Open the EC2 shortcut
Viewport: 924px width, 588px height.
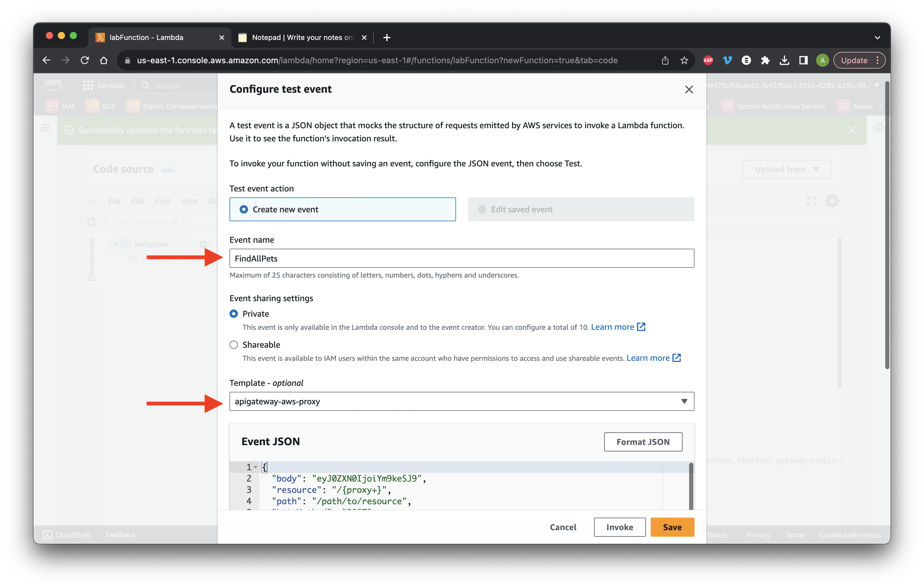[x=100, y=106]
